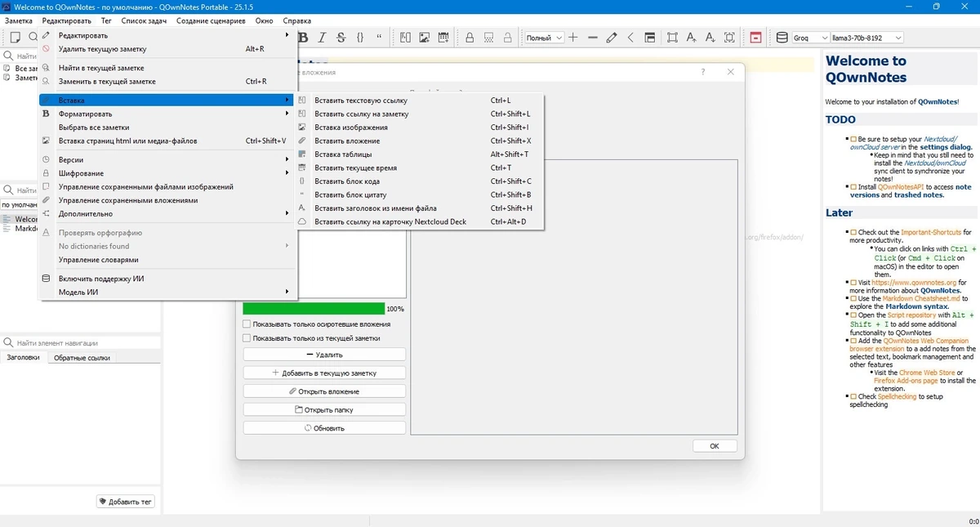Open the Groq AI backend dropdown
Image resolution: width=980 pixels, height=527 pixels.
(x=810, y=38)
